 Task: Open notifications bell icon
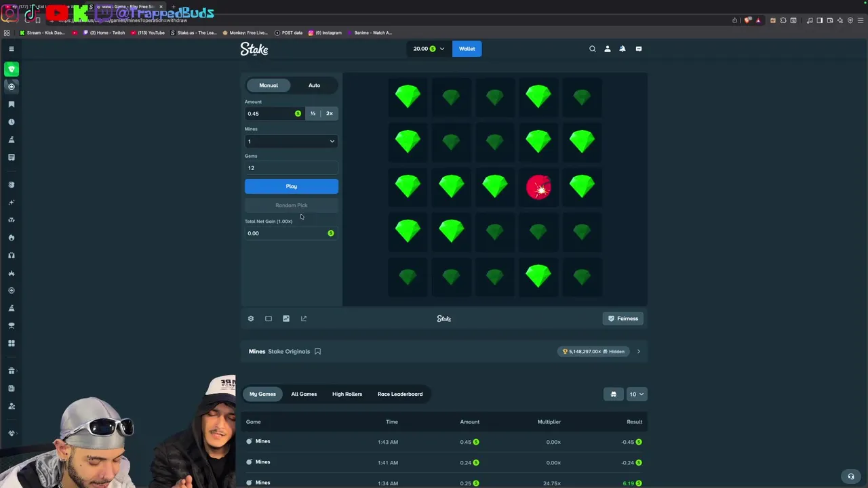click(623, 49)
